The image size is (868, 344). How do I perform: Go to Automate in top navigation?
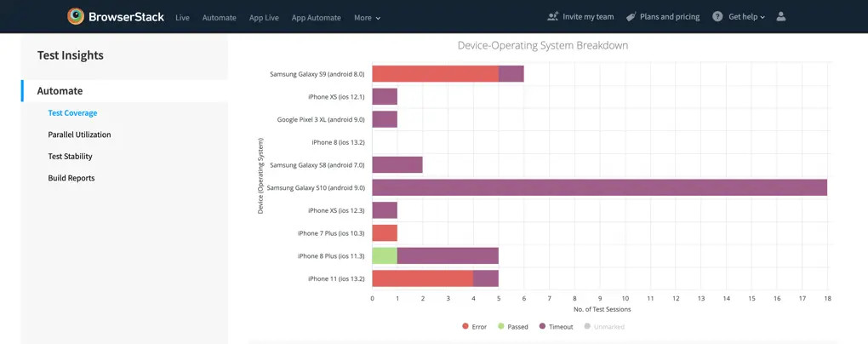point(220,18)
